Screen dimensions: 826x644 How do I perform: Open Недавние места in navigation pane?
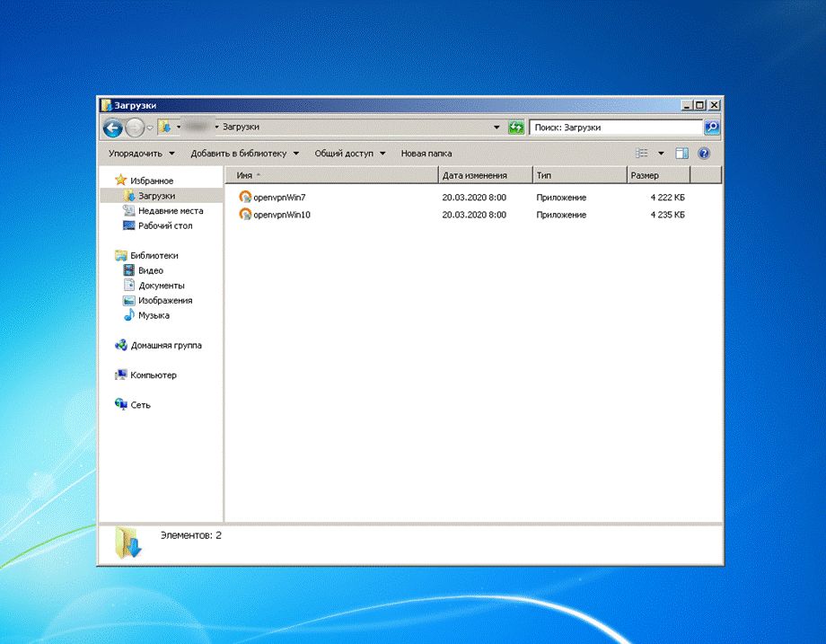click(x=171, y=211)
